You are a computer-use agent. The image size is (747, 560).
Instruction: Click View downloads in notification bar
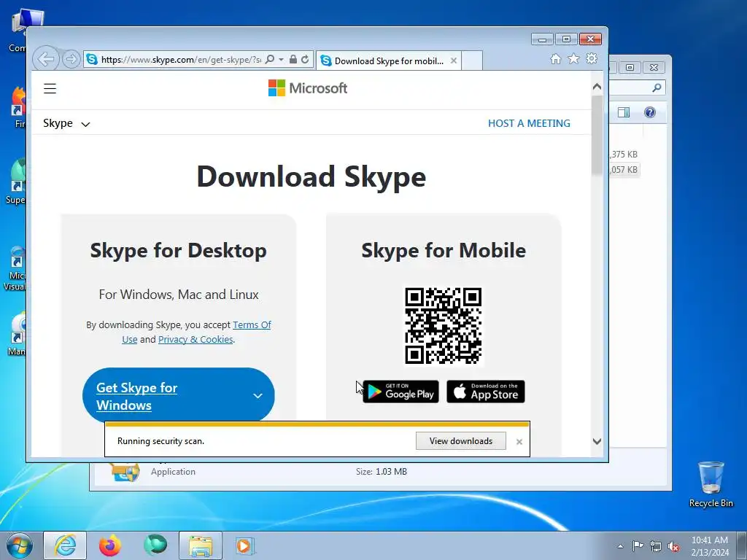coord(461,441)
